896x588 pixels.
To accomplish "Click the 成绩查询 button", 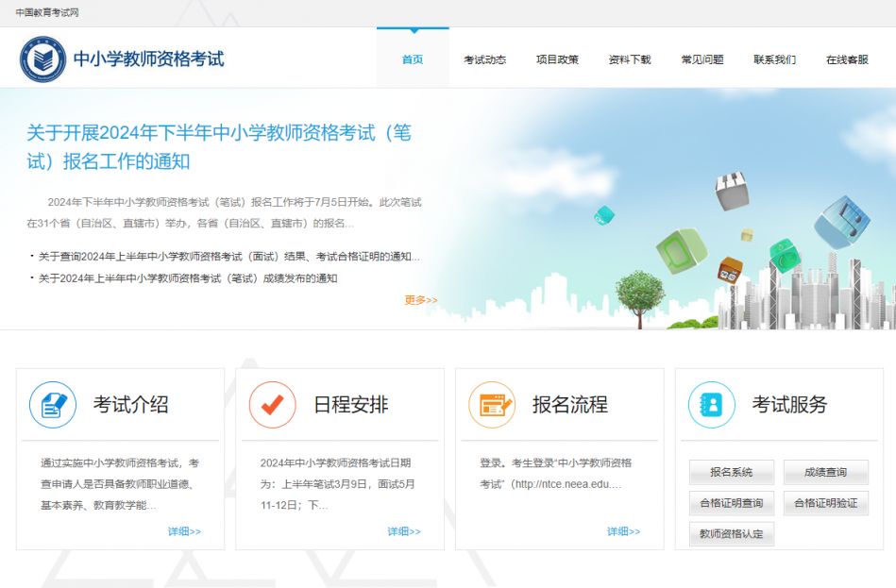I will coord(826,472).
